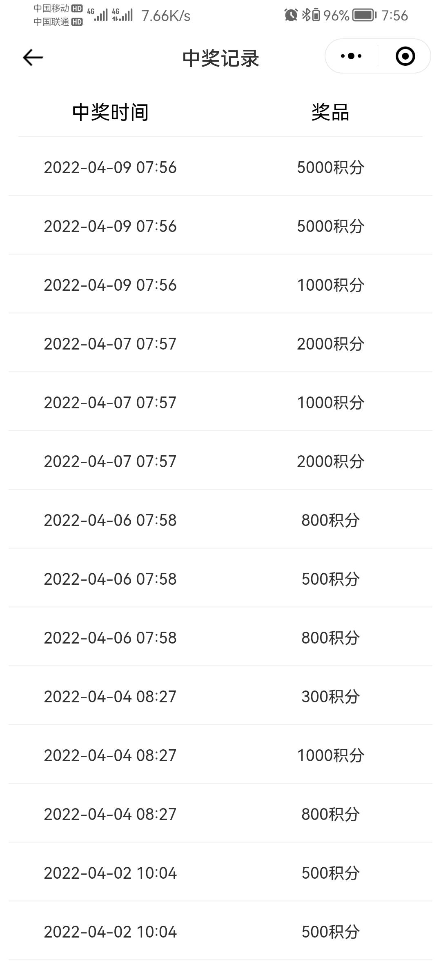Select the 中奖时间 column header
This screenshot has height=980, width=441.
pos(110,112)
